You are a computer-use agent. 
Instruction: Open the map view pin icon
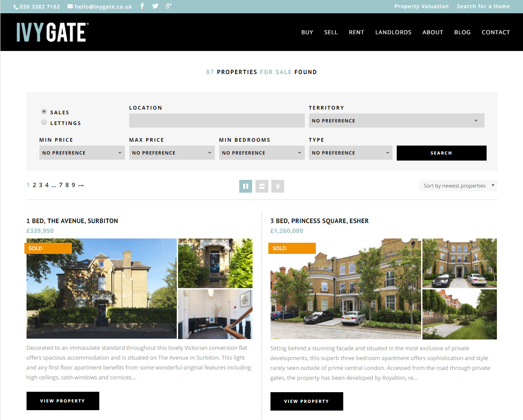click(x=277, y=186)
